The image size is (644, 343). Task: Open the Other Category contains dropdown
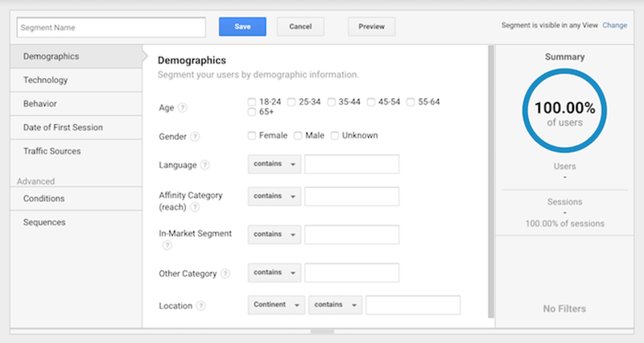click(275, 273)
